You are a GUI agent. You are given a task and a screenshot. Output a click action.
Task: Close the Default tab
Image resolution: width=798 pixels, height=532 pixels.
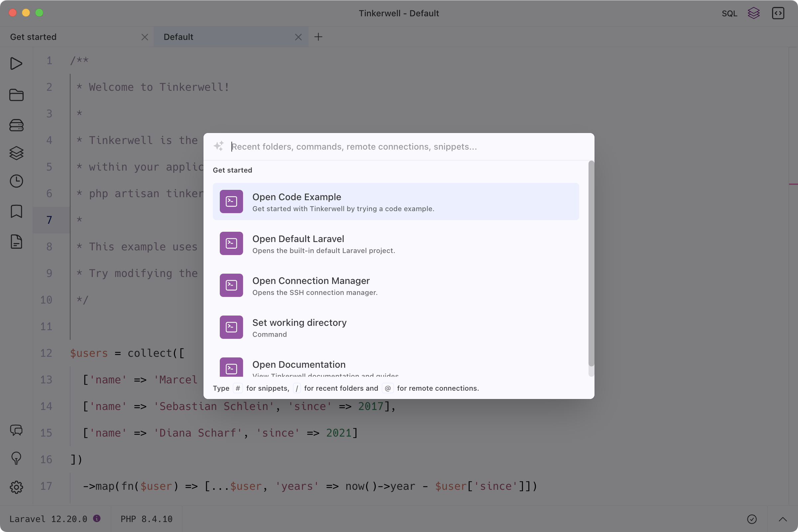click(298, 37)
